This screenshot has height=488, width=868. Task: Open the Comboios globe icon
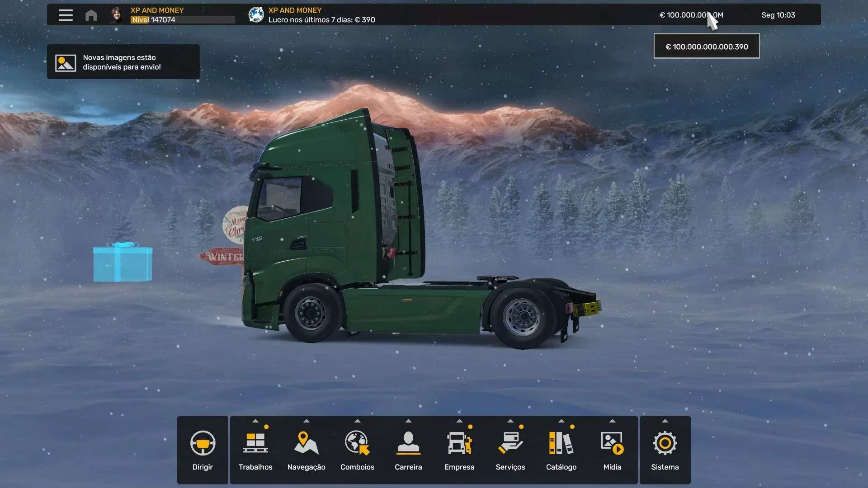[x=357, y=443]
